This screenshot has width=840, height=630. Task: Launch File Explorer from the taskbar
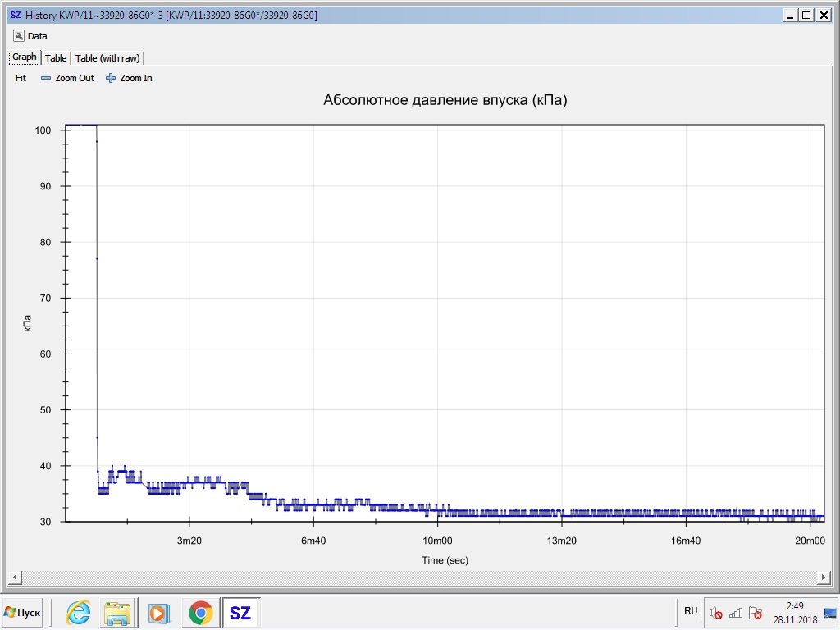pyautogui.click(x=117, y=612)
